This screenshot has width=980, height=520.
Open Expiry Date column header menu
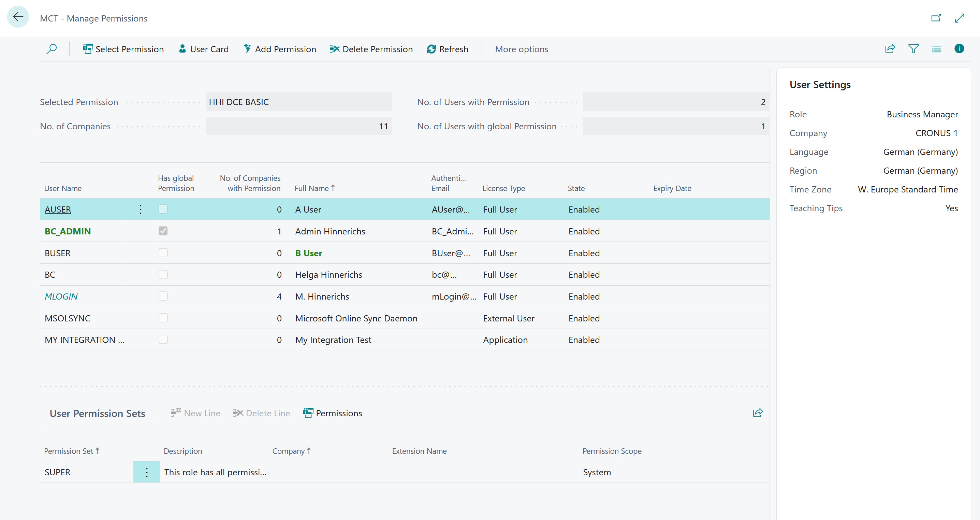click(672, 188)
